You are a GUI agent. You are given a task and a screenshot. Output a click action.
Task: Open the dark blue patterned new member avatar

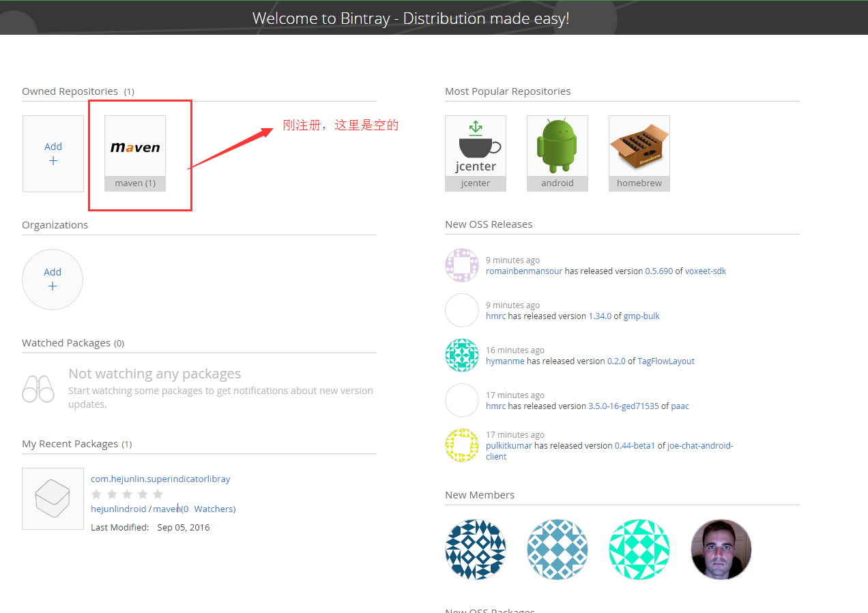(x=476, y=550)
